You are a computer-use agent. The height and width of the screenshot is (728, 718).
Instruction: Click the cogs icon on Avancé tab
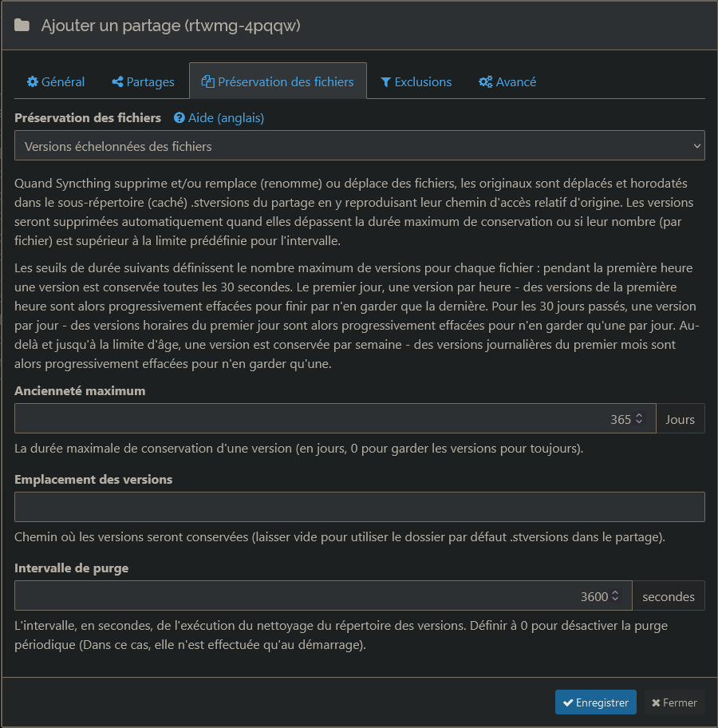pyautogui.click(x=485, y=81)
